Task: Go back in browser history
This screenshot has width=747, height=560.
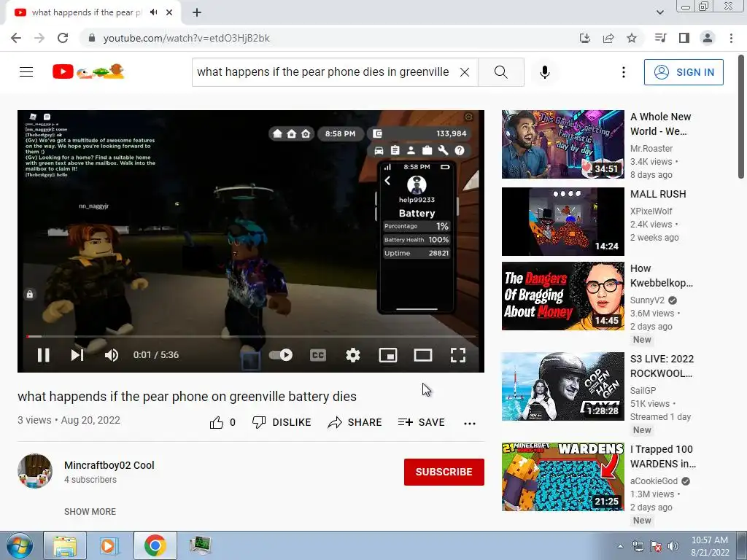Action: click(16, 38)
